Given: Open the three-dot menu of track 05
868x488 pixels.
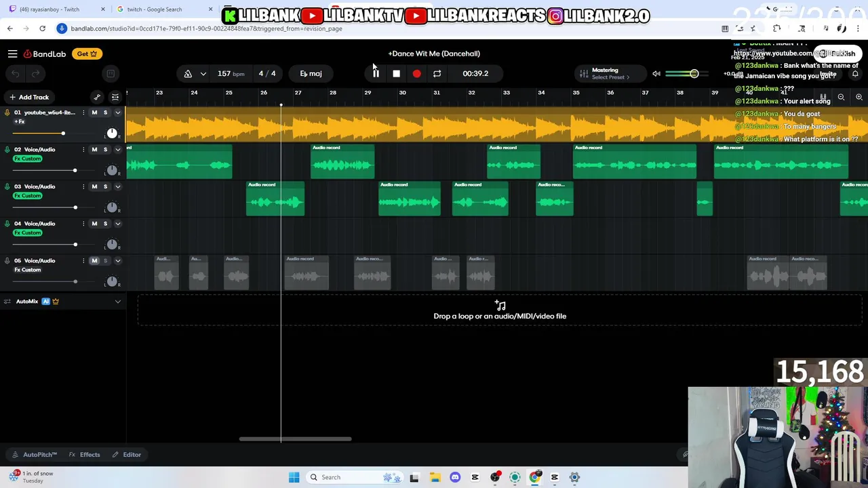Looking at the screenshot, I should [x=83, y=261].
